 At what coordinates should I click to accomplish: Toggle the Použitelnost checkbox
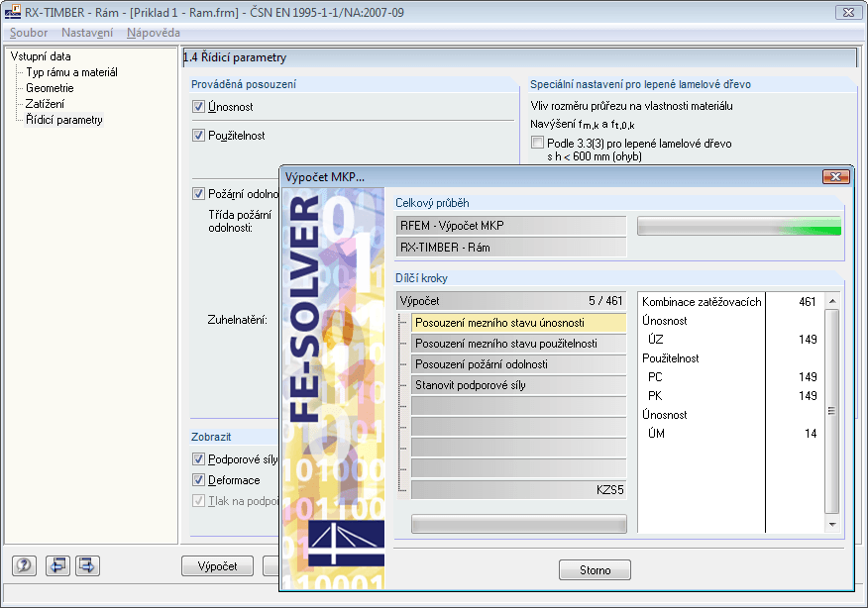pos(199,135)
